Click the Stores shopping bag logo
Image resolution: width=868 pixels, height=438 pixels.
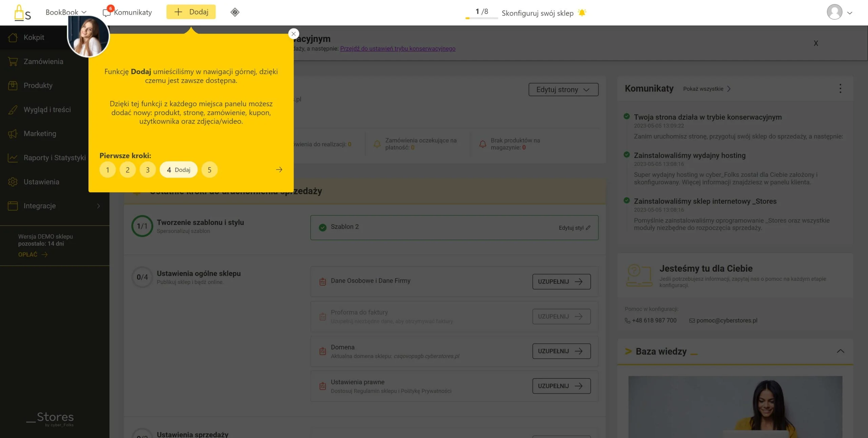[x=22, y=13]
